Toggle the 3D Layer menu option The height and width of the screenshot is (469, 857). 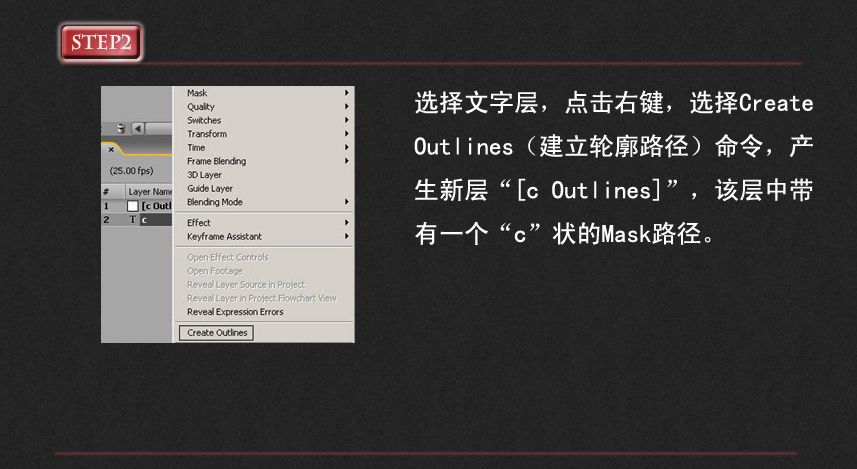264,175
